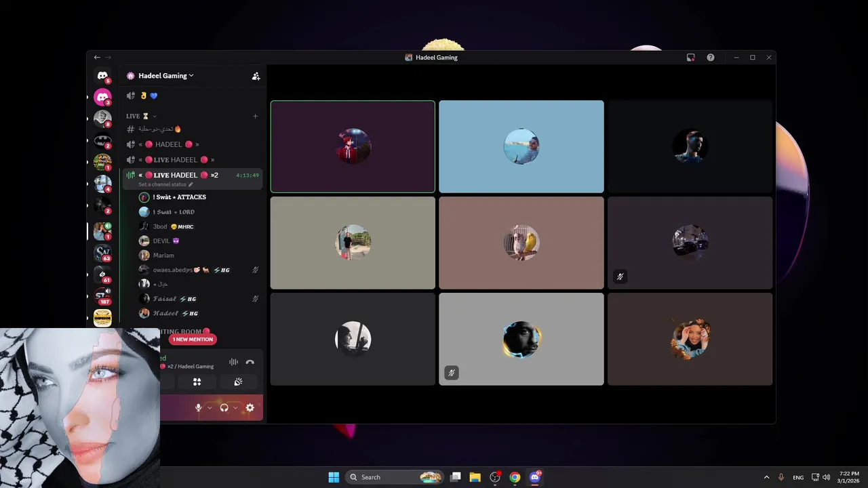Image resolution: width=868 pixels, height=488 pixels.
Task: Disconnect from voice with the hang-up icon
Action: 250,362
